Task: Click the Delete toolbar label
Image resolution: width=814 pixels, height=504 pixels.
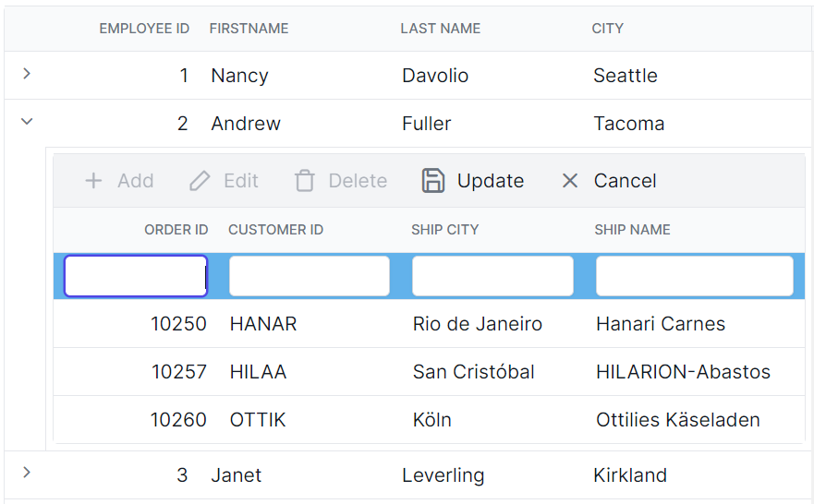Action: tap(358, 181)
